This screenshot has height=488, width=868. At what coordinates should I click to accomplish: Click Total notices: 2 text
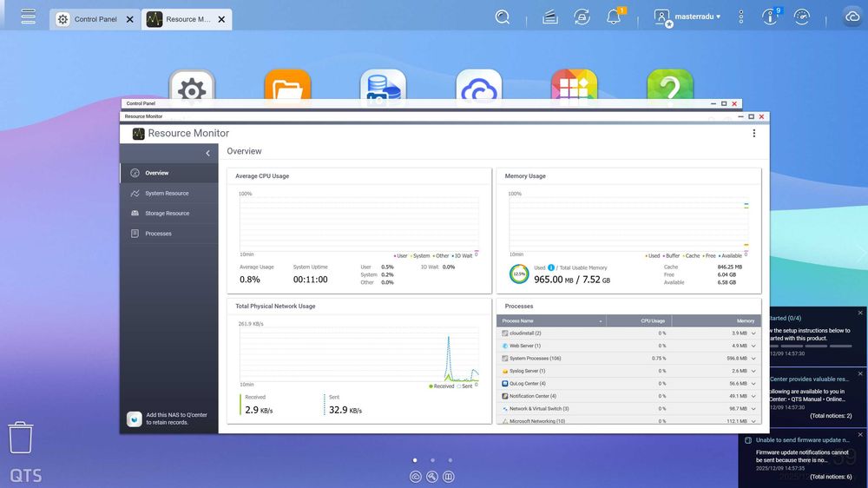831,416
